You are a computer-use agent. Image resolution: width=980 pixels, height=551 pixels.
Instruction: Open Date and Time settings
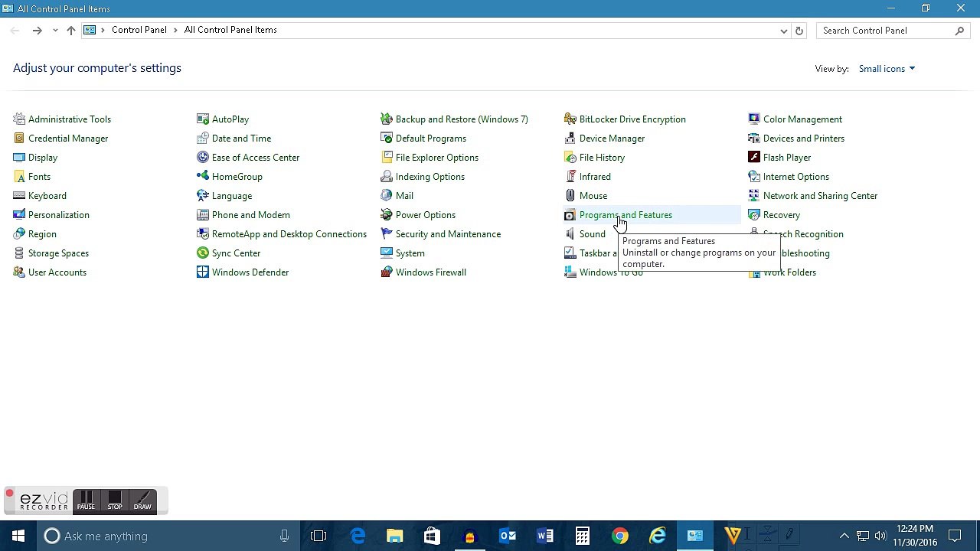[x=241, y=139]
